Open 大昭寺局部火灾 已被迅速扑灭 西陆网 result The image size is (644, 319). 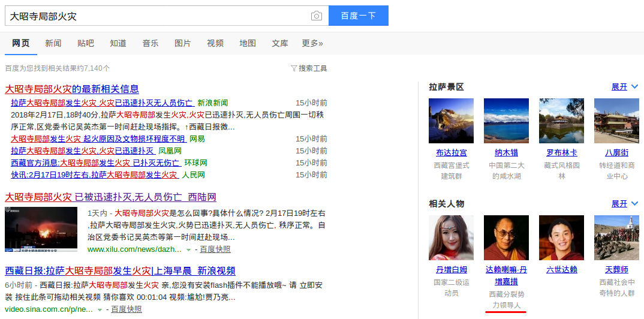[x=110, y=197]
